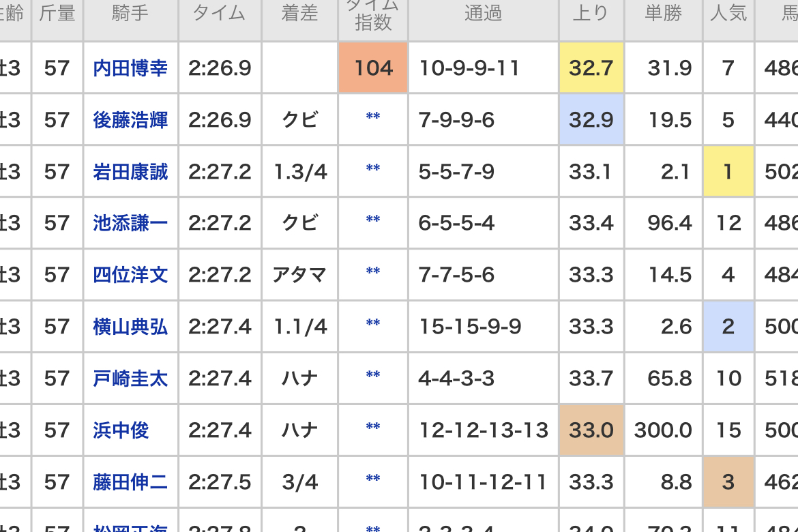Open 戸崎圭太 jockey link
798x532 pixels.
(x=130, y=379)
